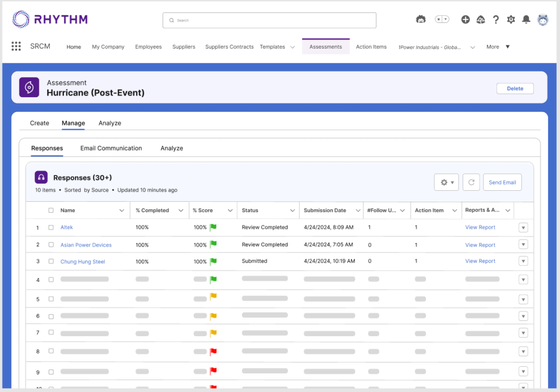Screen dimensions: 560x392
Task: Refresh the Responses list
Action: point(471,183)
